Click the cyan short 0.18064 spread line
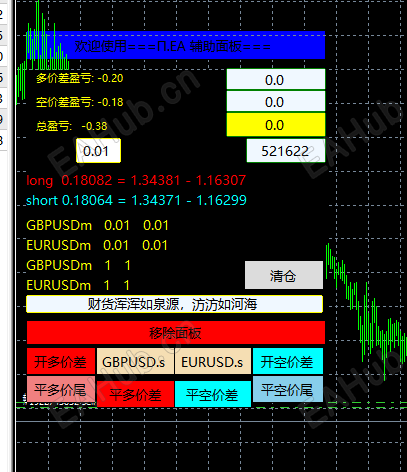407x472 pixels. [x=136, y=200]
